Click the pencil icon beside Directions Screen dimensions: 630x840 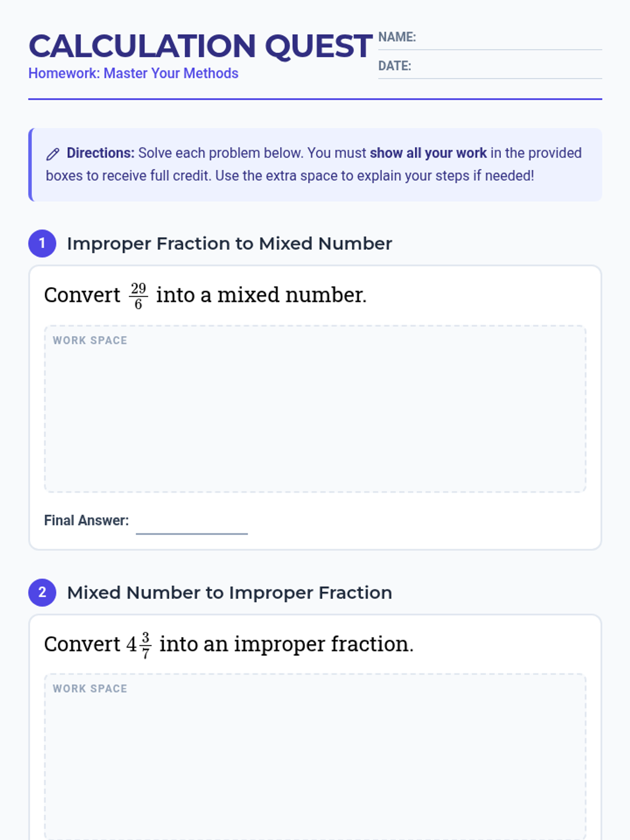coord(52,154)
